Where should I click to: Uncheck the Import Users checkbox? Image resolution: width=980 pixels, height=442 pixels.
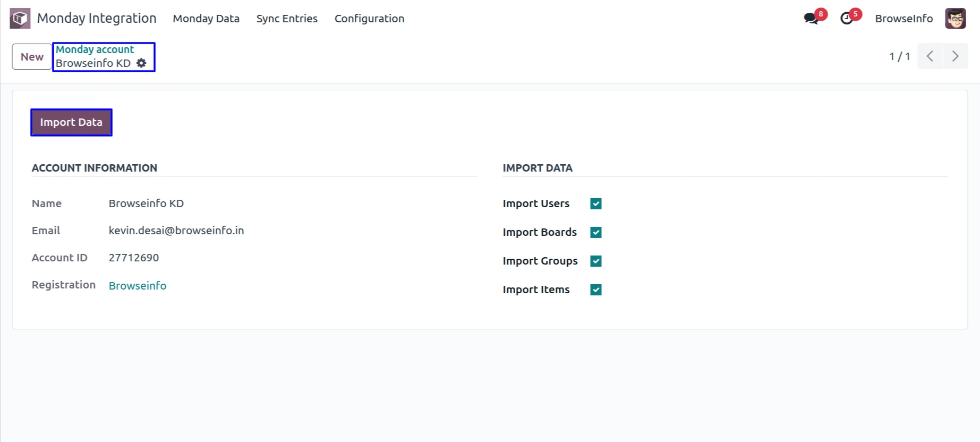596,204
